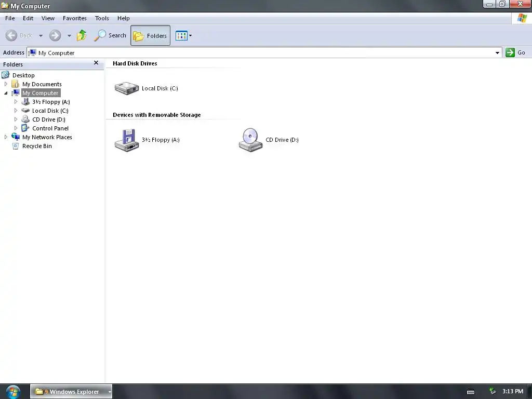The image size is (532, 399).
Task: Click Recycle Bin icon in tree
Action: [15, 146]
